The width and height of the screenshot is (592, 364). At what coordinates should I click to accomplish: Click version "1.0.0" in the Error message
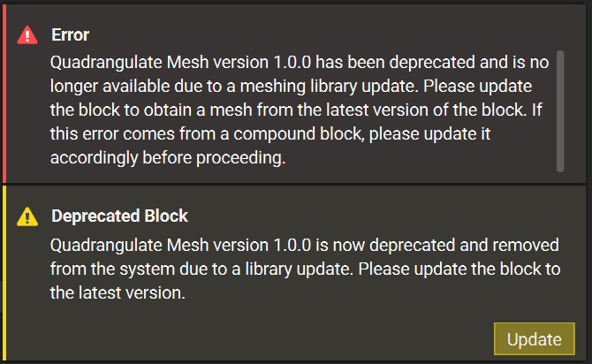click(292, 63)
